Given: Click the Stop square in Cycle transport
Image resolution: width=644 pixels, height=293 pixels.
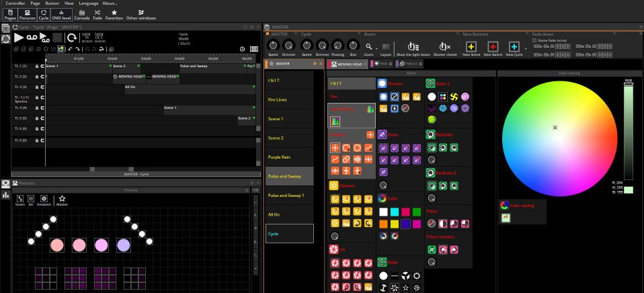Looking at the screenshot, I should point(58,38).
